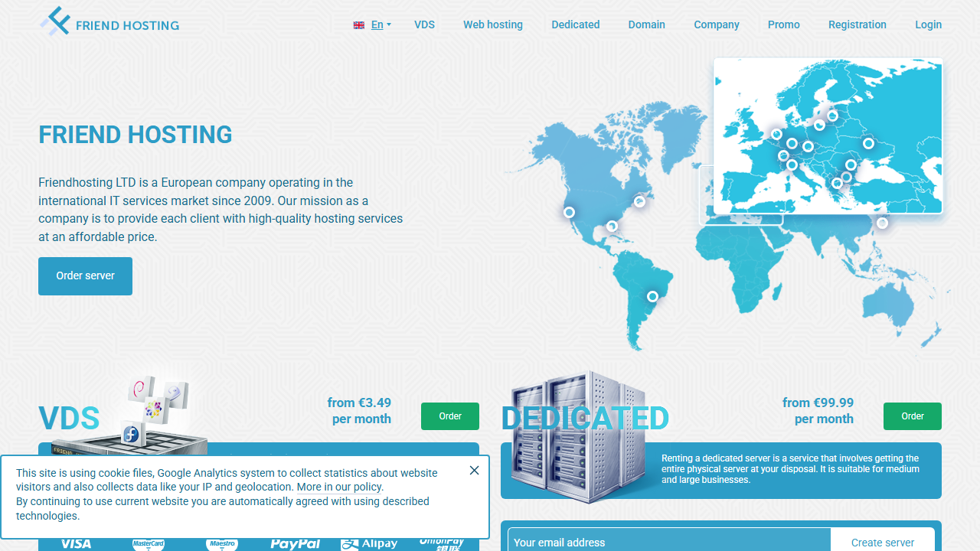Select the Brazil map marker
The image size is (980, 551).
coord(652,296)
